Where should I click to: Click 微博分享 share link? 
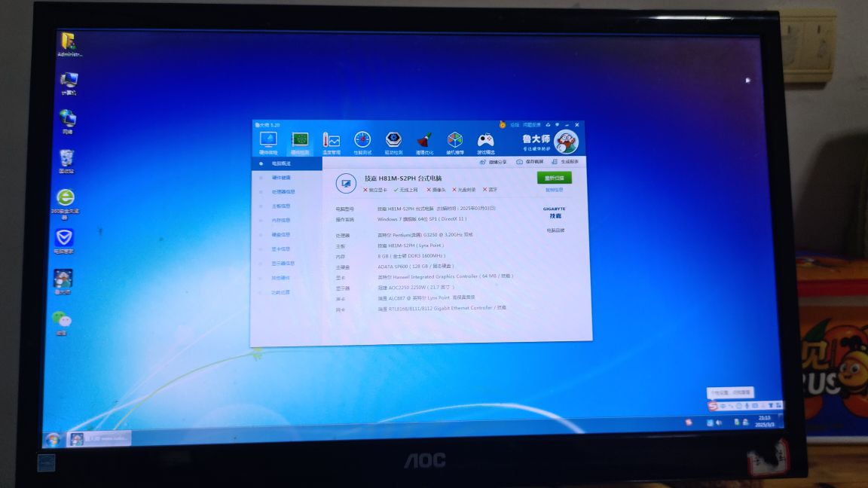pyautogui.click(x=494, y=162)
